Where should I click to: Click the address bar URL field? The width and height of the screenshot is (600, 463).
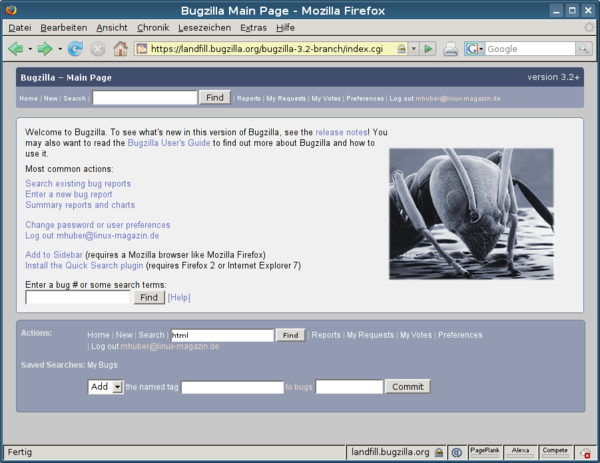(267, 49)
